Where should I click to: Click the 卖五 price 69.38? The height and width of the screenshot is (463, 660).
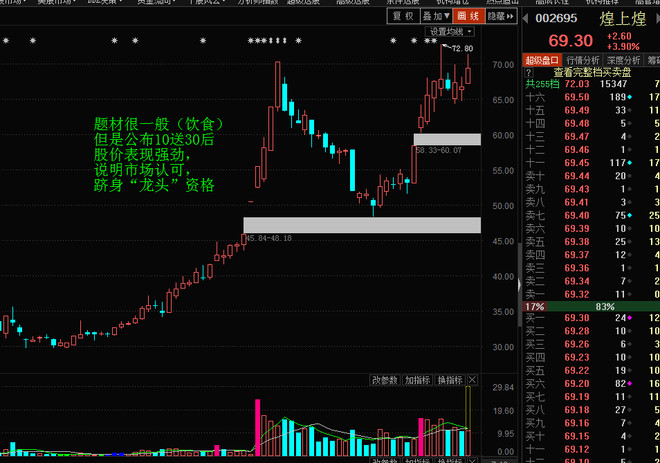(577, 242)
